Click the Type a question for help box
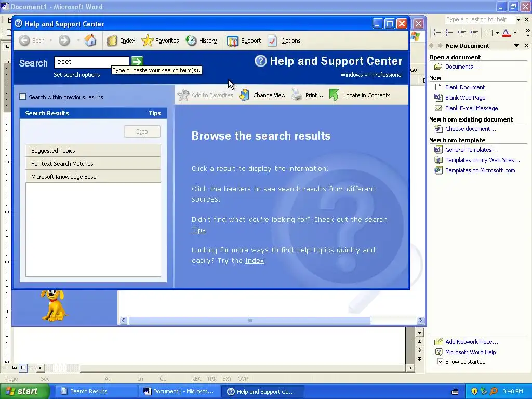532x399 pixels. (480, 20)
